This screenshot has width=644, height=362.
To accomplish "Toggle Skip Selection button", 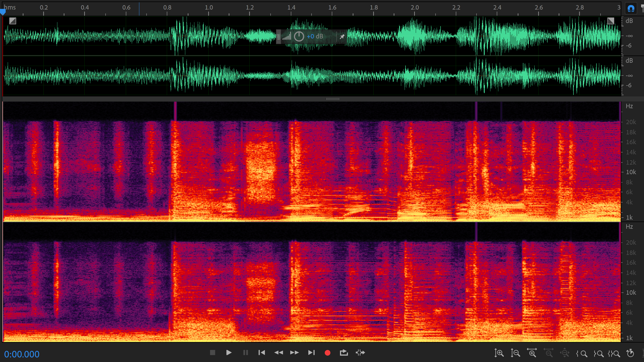I will tap(360, 352).
